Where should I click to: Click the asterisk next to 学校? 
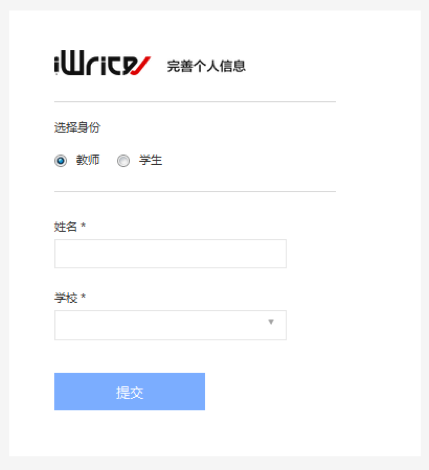tap(83, 296)
